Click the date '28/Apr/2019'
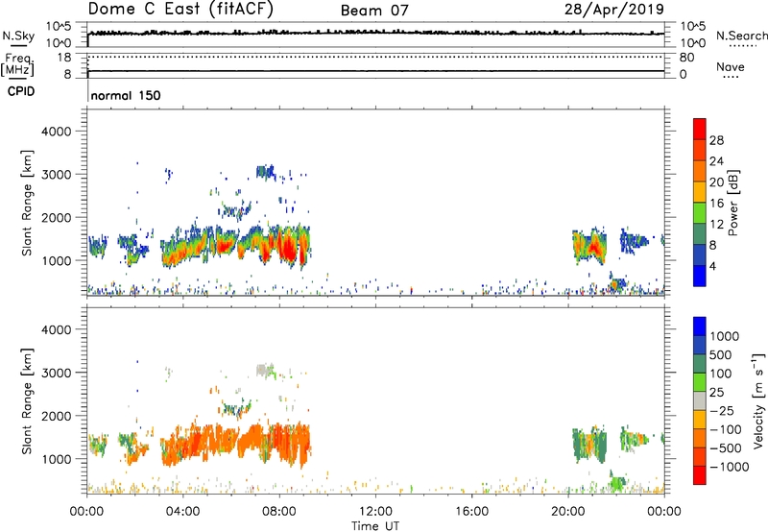The height and width of the screenshot is (532, 768). pyautogui.click(x=614, y=9)
